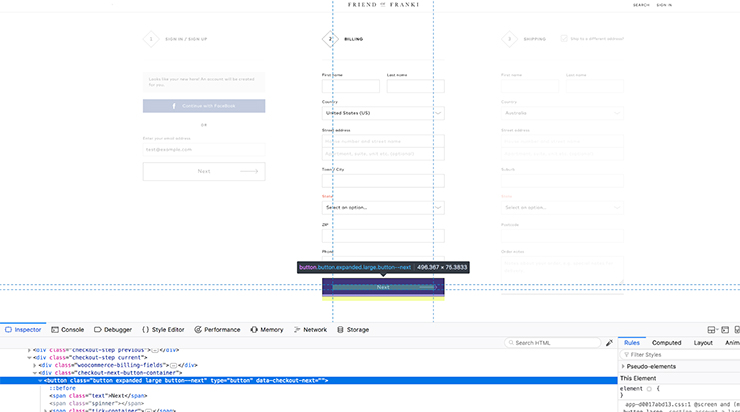The height and width of the screenshot is (412, 740).
Task: Click the step 2 Billing diamond marker
Action: [x=330, y=39]
